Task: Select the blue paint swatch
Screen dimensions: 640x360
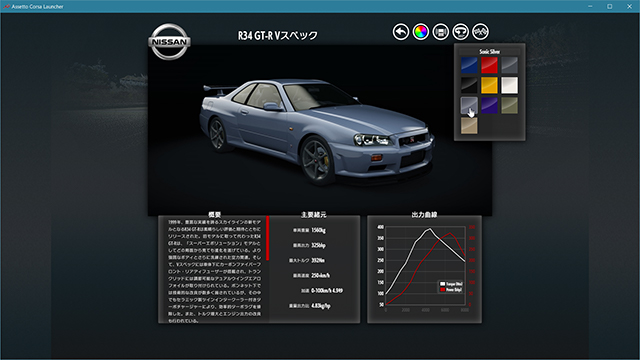Action: (469, 65)
